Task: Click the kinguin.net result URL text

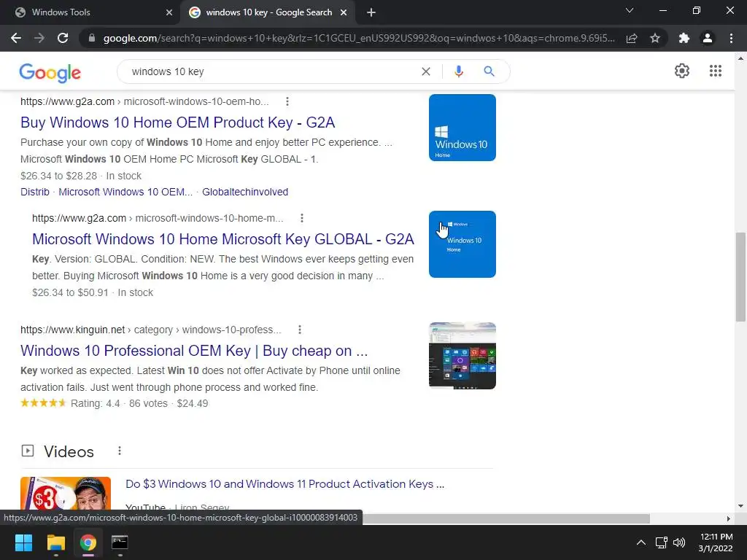Action: click(150, 330)
